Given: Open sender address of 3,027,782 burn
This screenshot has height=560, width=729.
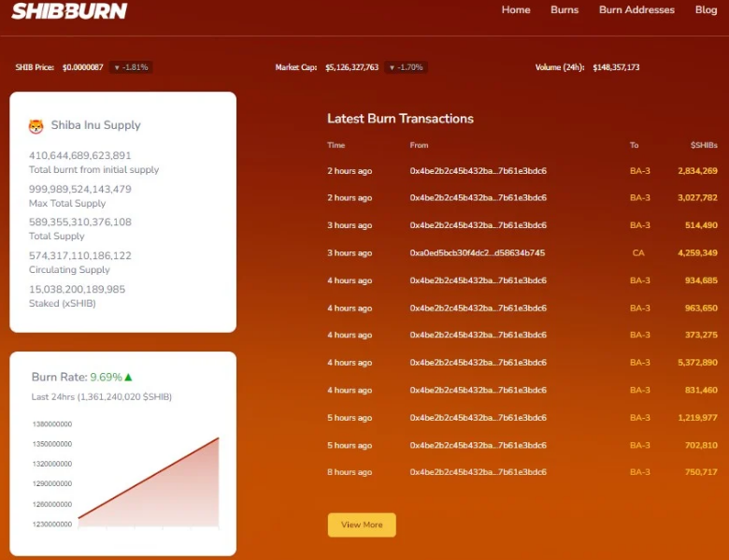Looking at the screenshot, I should pos(478,197).
